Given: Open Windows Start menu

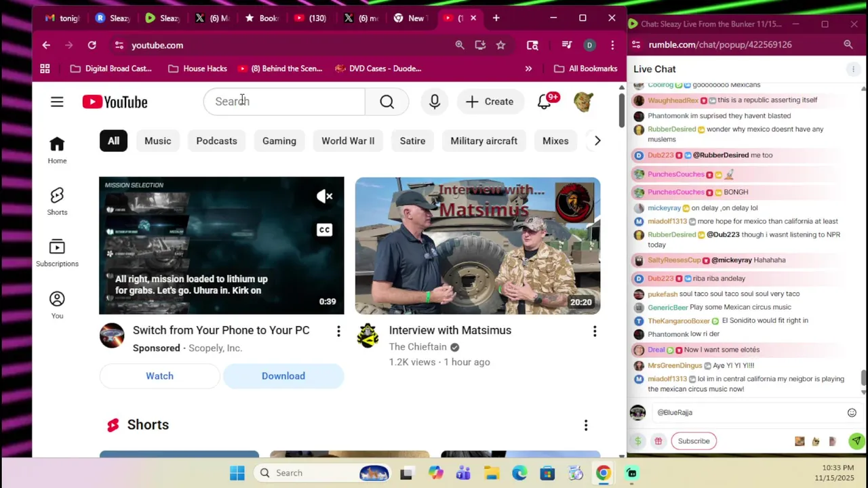Looking at the screenshot, I should click(237, 473).
